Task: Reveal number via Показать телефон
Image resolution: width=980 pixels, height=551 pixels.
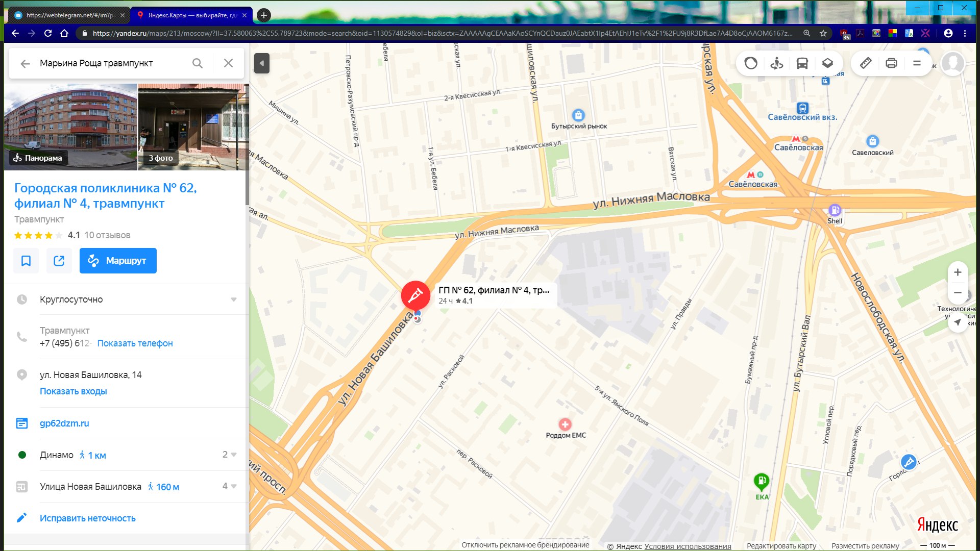Action: tap(135, 343)
